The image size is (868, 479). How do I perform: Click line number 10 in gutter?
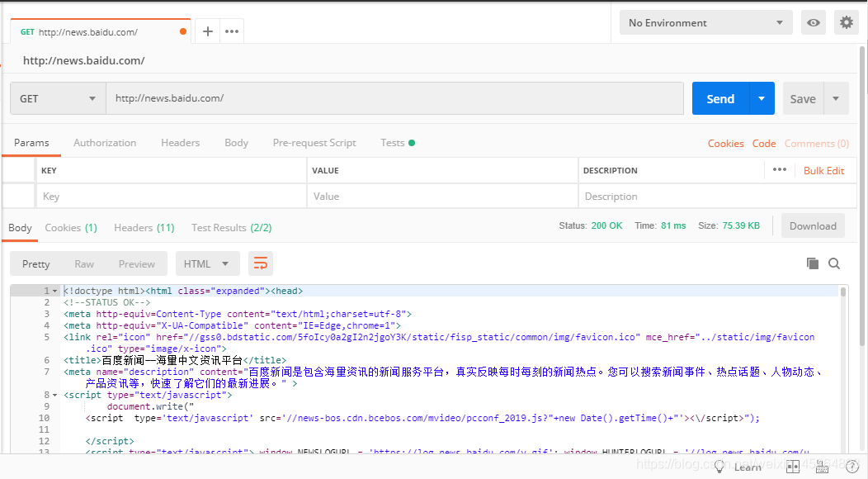click(x=45, y=418)
